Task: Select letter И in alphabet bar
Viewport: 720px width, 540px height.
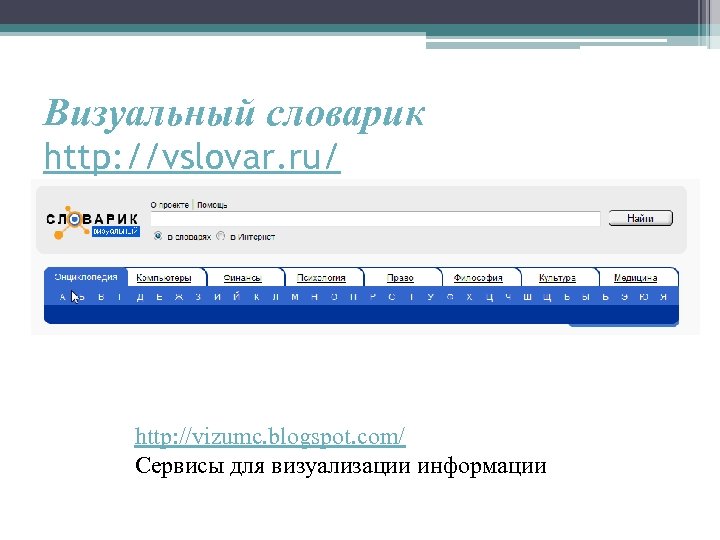Action: [x=217, y=297]
